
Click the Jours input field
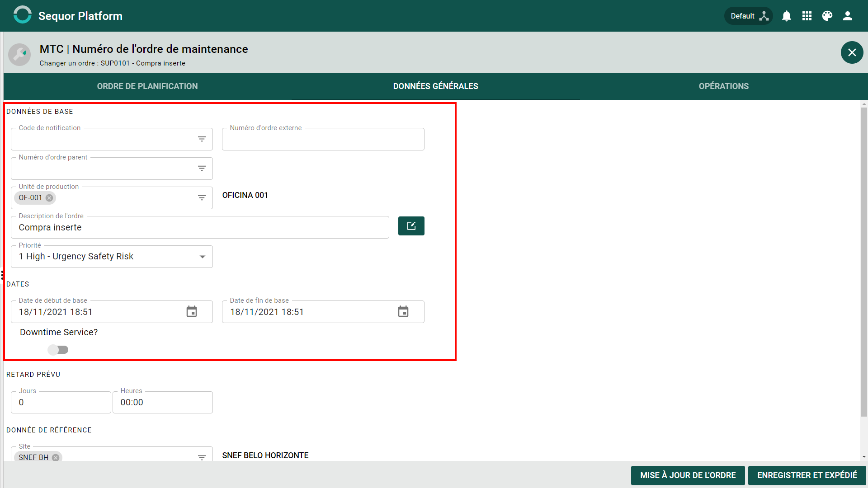(x=61, y=402)
